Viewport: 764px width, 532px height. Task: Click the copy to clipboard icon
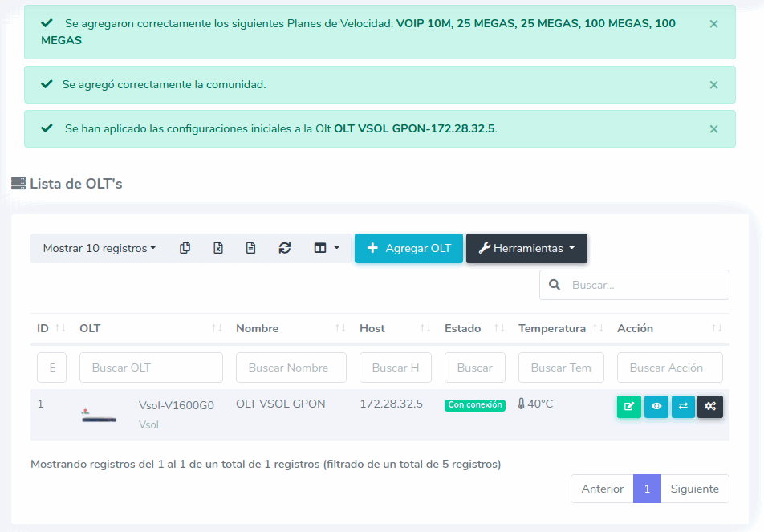tap(185, 249)
